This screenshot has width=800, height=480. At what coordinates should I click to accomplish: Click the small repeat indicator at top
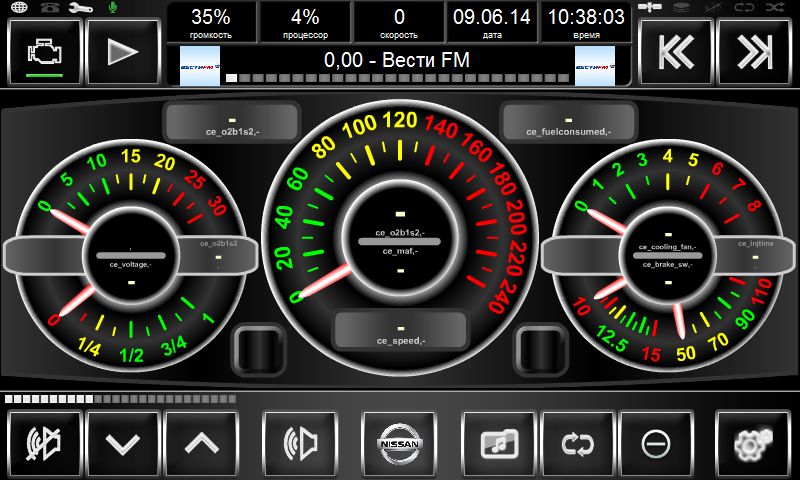pyautogui.click(x=744, y=7)
